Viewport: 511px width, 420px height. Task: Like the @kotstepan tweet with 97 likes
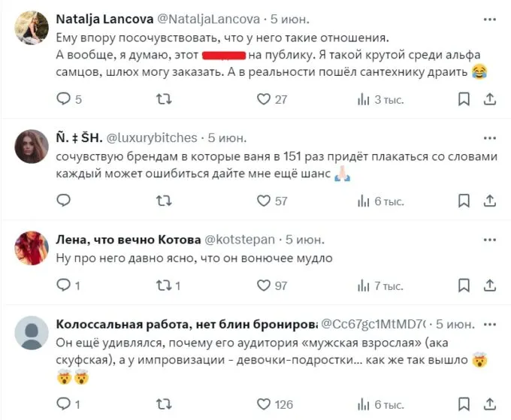[264, 286]
